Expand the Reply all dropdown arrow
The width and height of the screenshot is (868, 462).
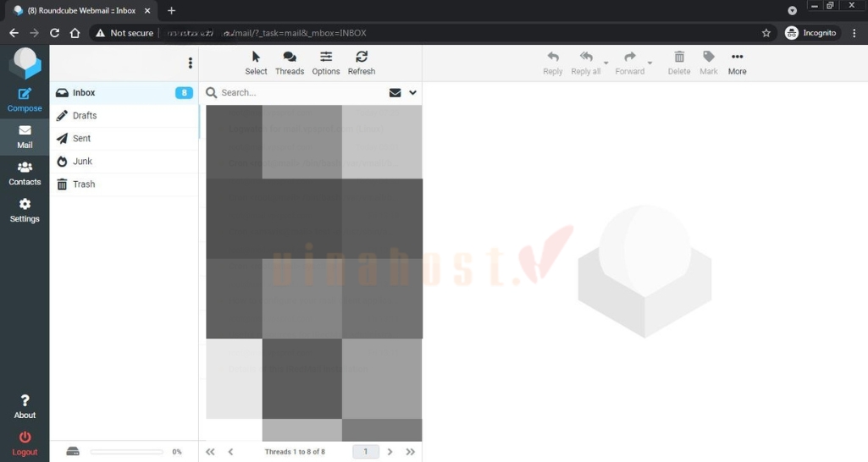[x=605, y=63]
